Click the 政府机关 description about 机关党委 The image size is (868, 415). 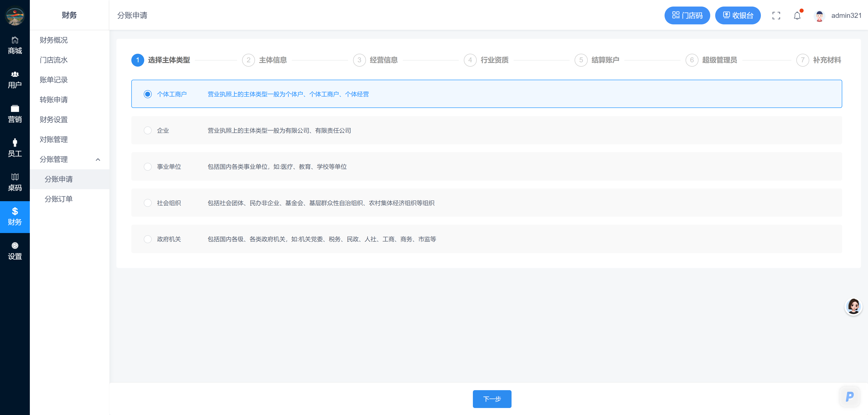(322, 239)
